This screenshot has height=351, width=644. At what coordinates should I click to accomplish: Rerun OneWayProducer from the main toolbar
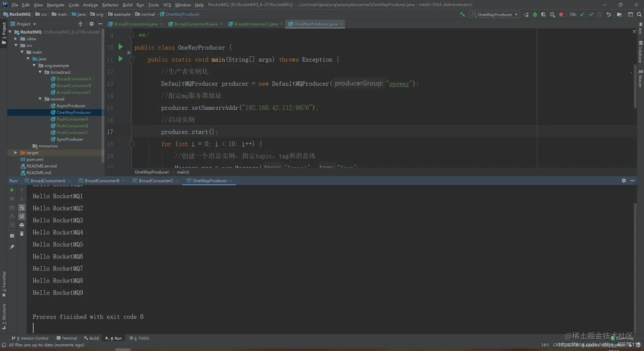pyautogui.click(x=526, y=14)
